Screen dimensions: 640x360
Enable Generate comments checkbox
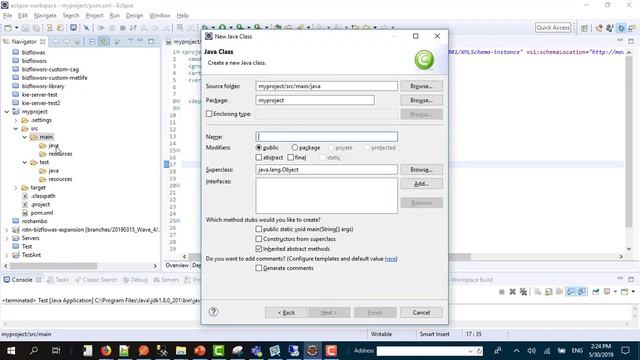258,268
